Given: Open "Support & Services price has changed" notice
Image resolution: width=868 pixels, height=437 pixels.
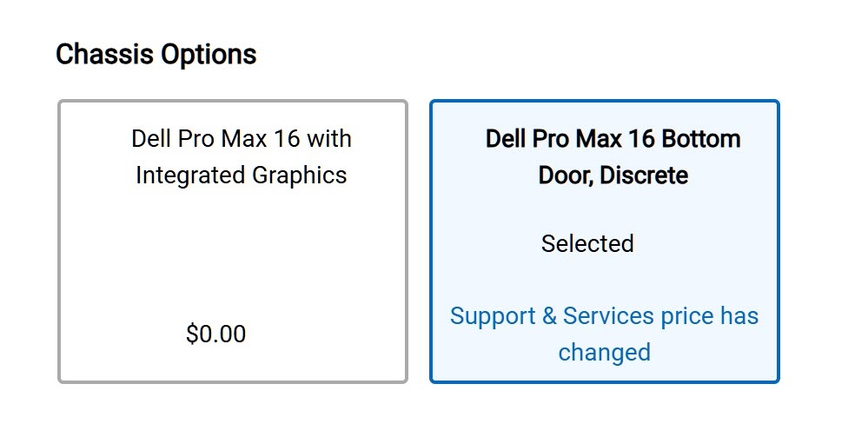Looking at the screenshot, I should [604, 333].
